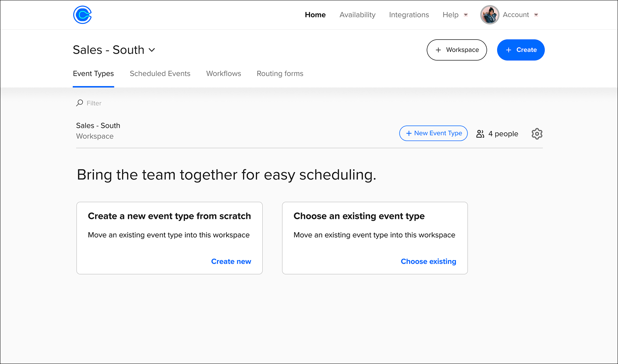This screenshot has height=364, width=618.
Task: Go to Availability in top navigation
Action: pyautogui.click(x=358, y=15)
